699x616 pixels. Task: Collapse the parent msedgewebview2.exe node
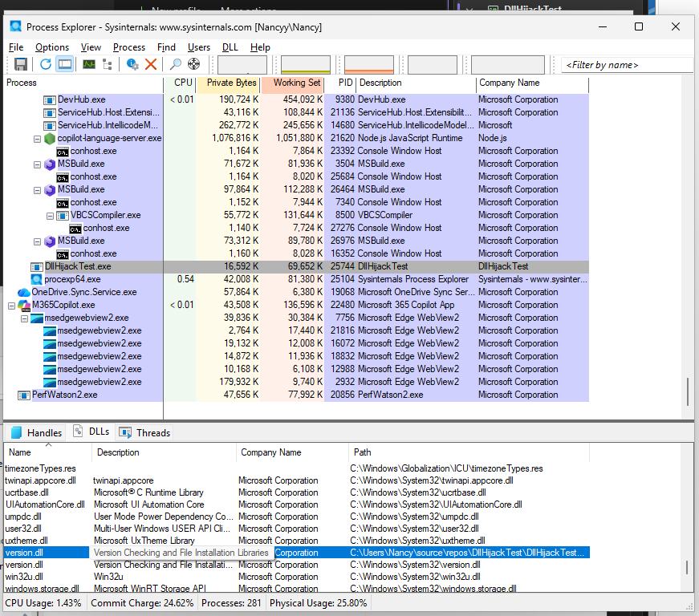click(x=25, y=319)
